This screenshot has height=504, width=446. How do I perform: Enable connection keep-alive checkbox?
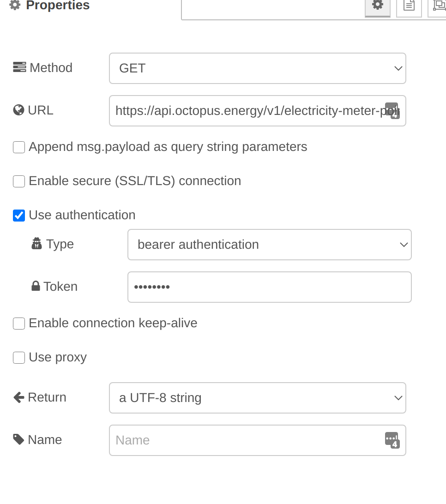pyautogui.click(x=19, y=324)
